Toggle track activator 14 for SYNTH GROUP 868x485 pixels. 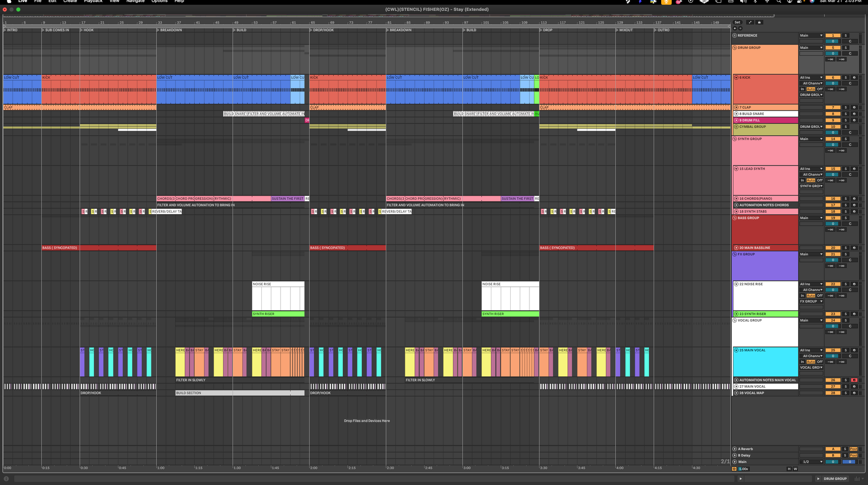pos(833,139)
